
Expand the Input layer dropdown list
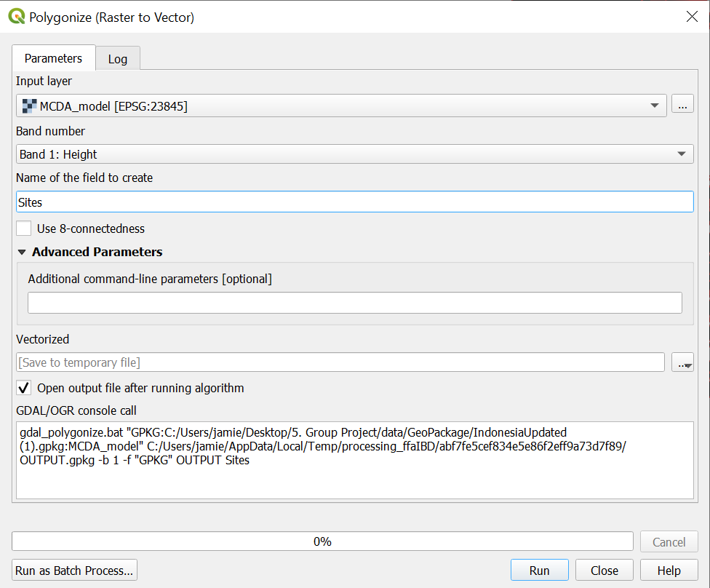655,106
